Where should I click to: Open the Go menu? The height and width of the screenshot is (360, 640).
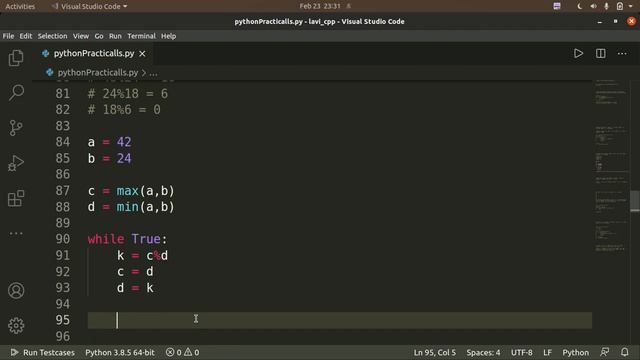pos(99,36)
